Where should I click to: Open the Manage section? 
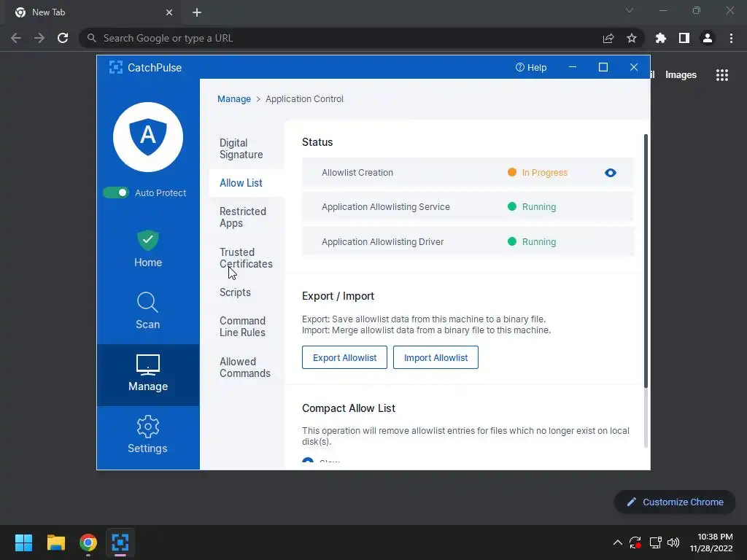pos(147,374)
